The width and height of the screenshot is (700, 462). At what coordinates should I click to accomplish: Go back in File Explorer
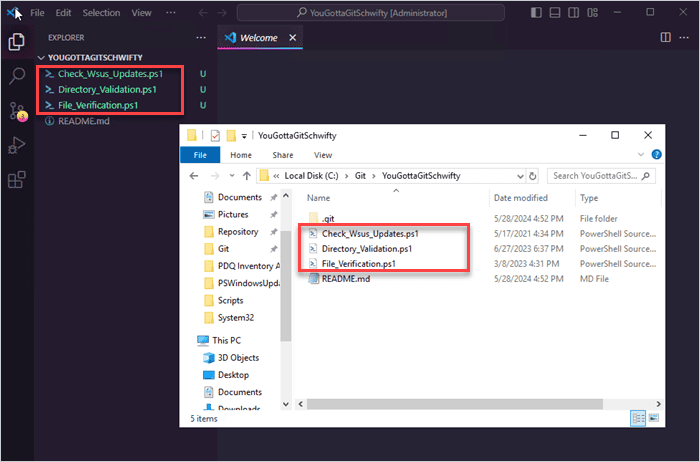(x=194, y=176)
